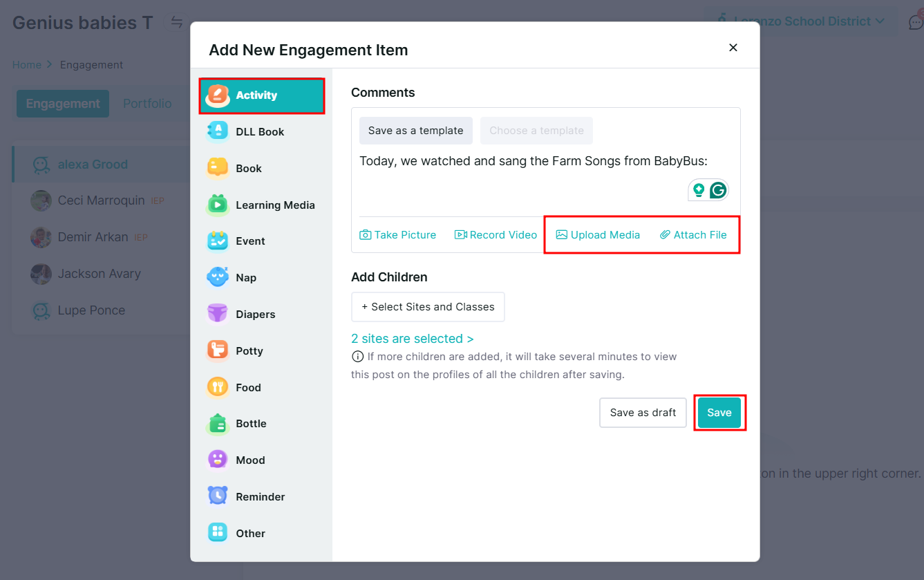
Task: Click the info icon next to the children note
Action: (x=357, y=357)
